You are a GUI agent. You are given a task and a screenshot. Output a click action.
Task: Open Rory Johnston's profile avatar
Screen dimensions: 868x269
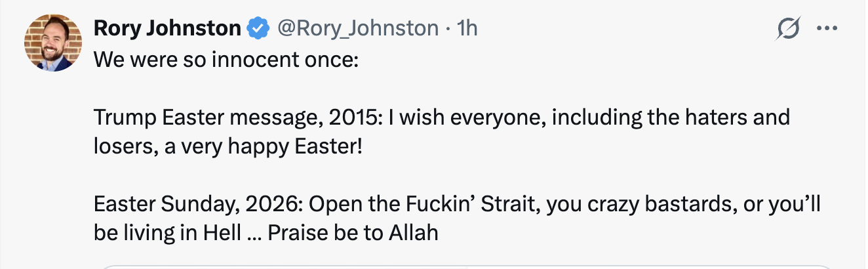click(52, 43)
